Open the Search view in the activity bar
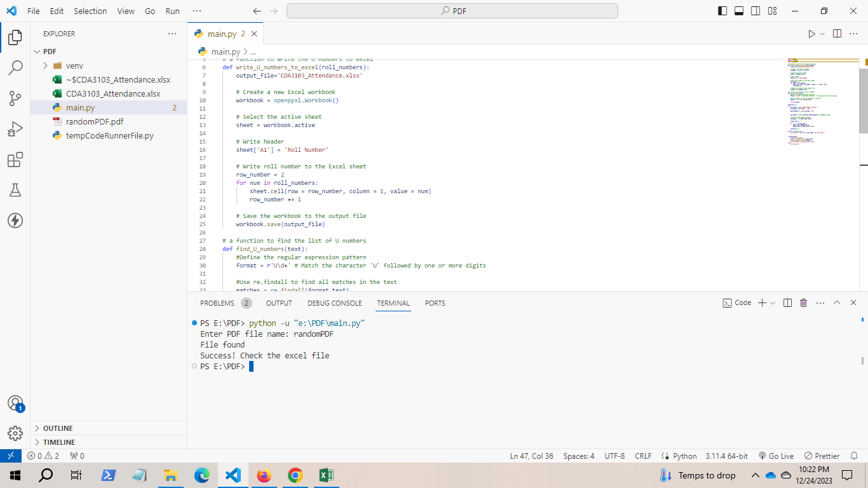Screen dimensions: 868x488 pos(15,67)
